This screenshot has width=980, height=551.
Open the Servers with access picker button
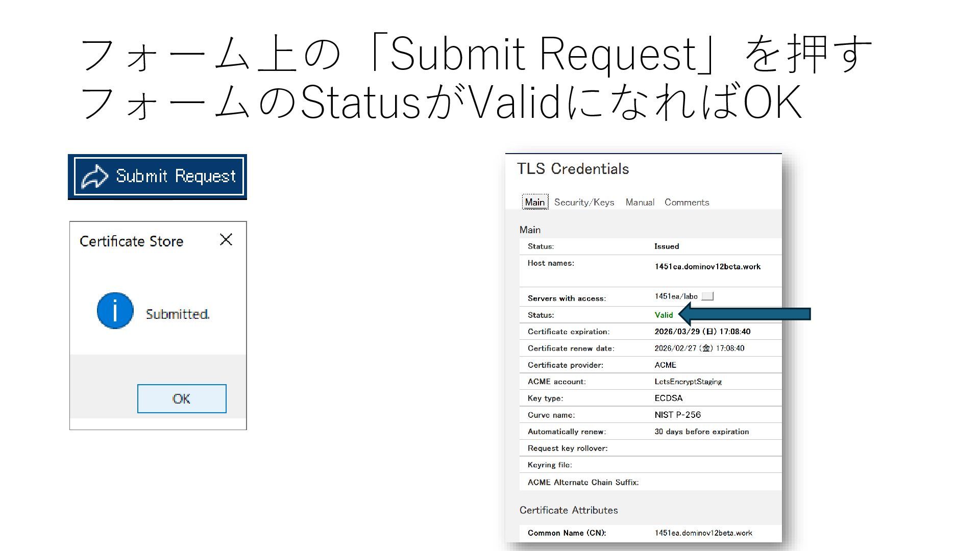point(707,296)
